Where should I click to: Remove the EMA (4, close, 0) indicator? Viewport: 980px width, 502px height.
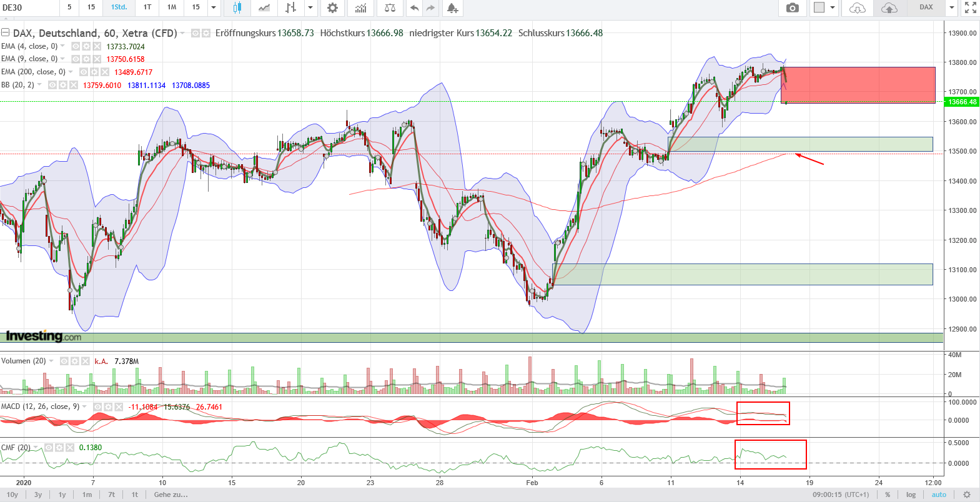click(x=97, y=46)
